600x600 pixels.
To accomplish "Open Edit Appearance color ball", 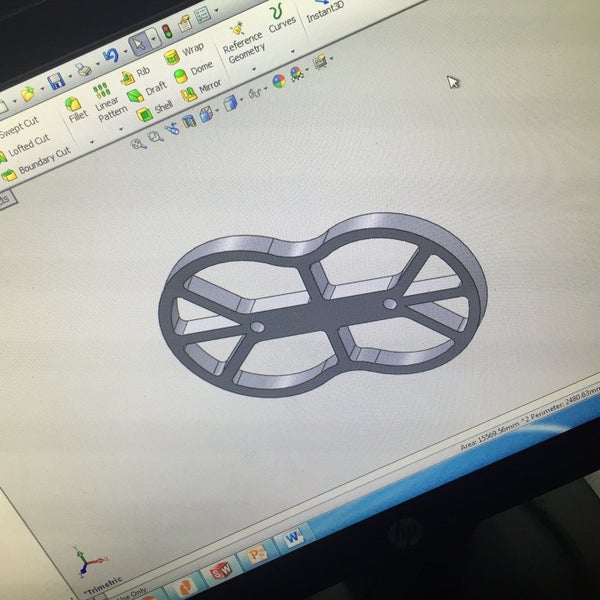I will 279,81.
